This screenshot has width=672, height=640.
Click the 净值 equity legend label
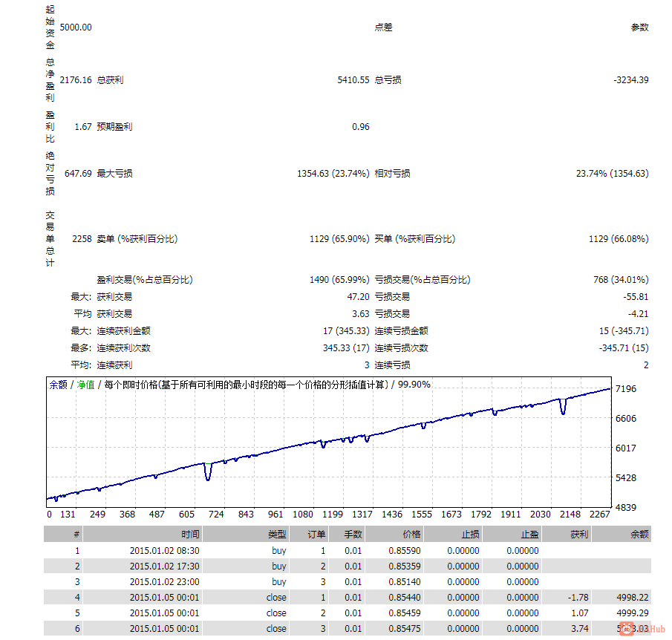[x=85, y=385]
